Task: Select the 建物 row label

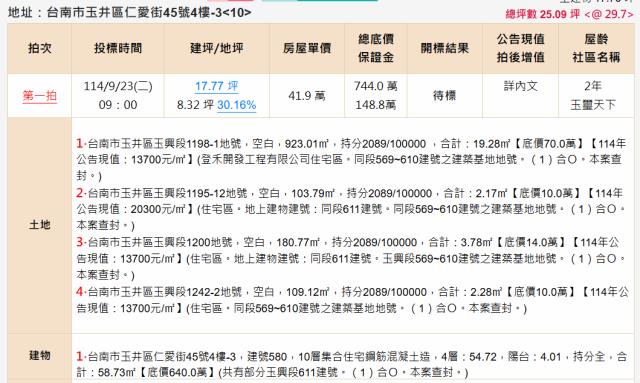Action: click(40, 355)
